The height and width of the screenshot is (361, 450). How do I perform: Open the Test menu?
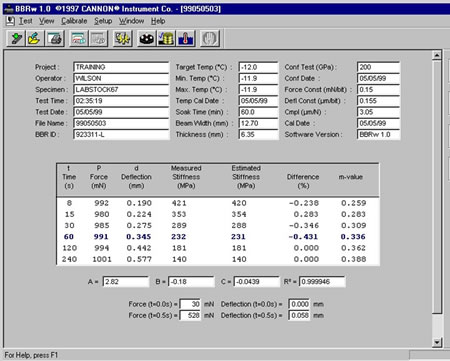(26, 21)
